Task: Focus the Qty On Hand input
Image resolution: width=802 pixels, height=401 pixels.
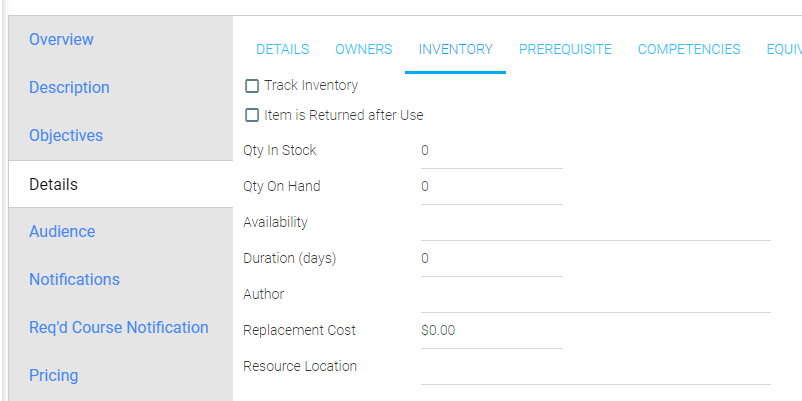Action: tap(491, 187)
